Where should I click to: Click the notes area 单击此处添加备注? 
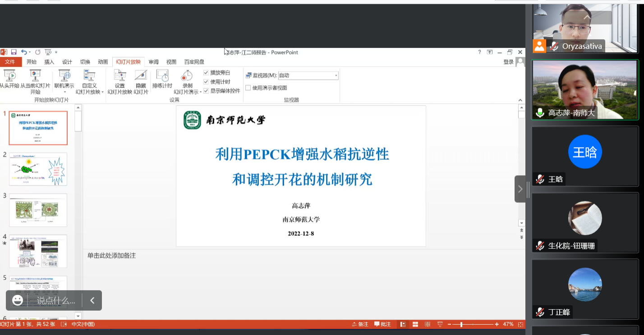click(x=111, y=256)
